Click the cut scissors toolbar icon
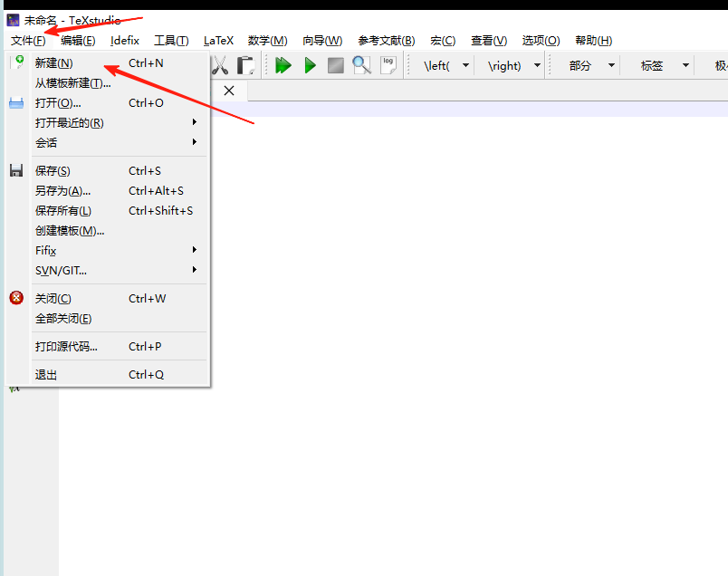 coord(220,65)
